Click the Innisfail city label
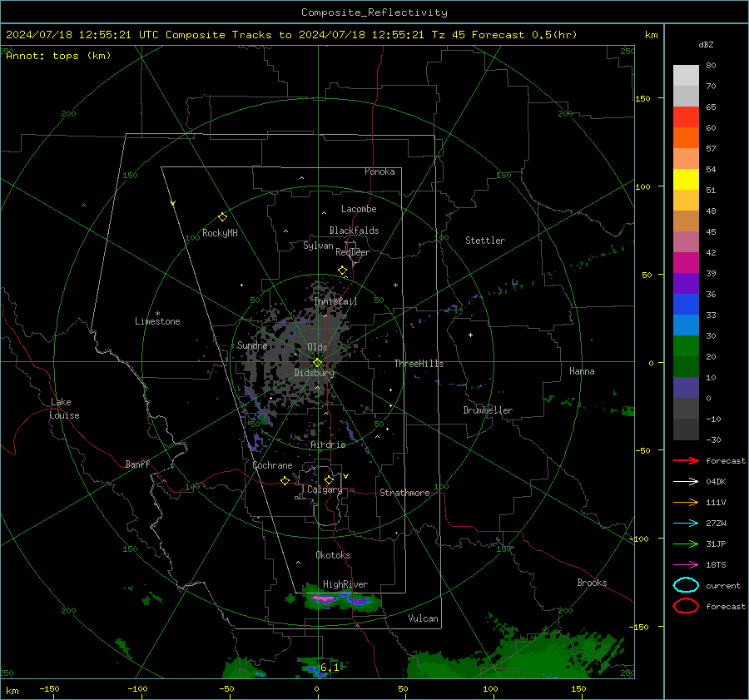Screen dimensions: 749x700 pos(335,301)
